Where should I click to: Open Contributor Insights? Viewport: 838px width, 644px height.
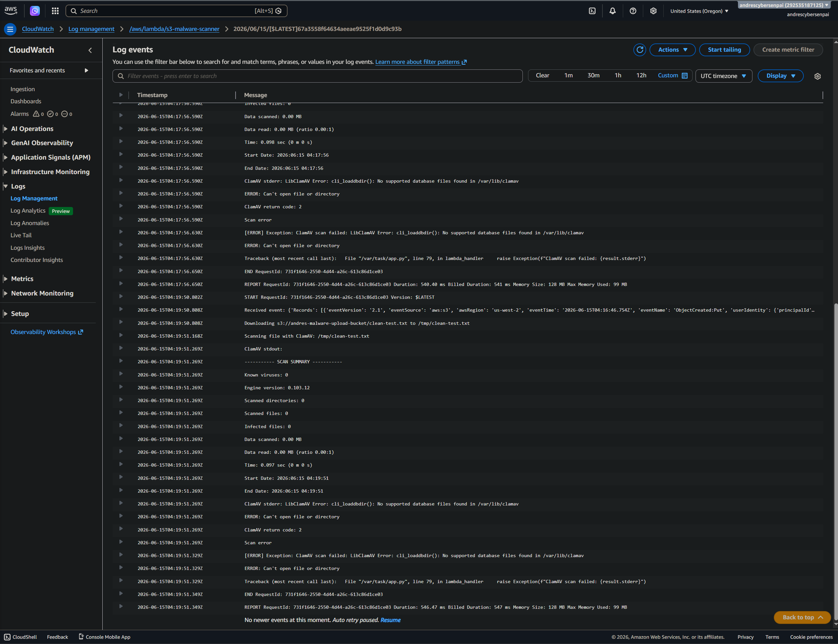pos(37,260)
